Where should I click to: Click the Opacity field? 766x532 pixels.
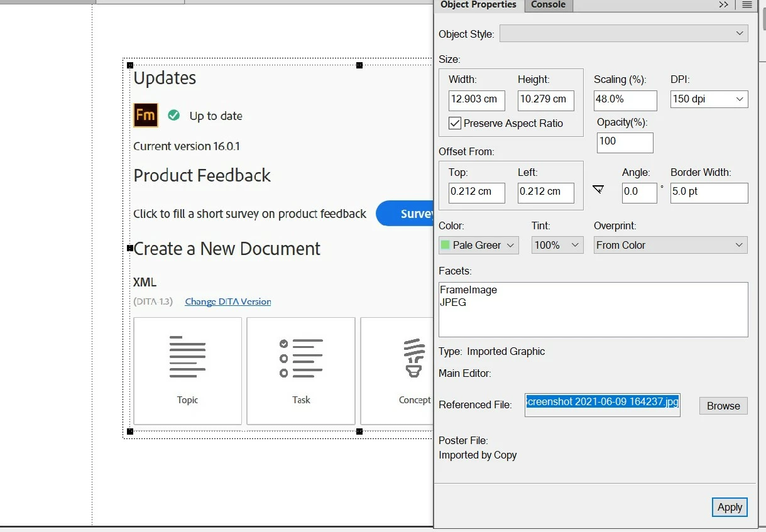[x=625, y=142]
